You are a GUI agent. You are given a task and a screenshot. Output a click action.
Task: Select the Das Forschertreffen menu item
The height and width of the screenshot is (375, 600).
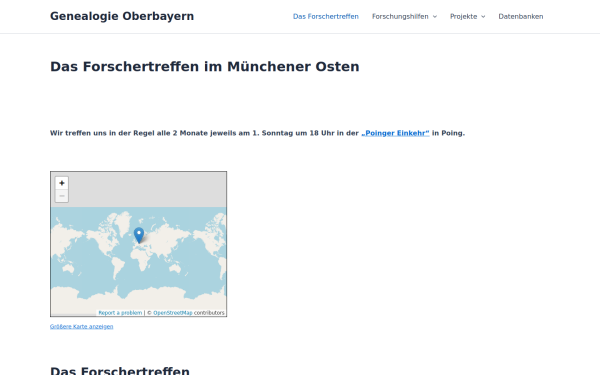pyautogui.click(x=326, y=16)
